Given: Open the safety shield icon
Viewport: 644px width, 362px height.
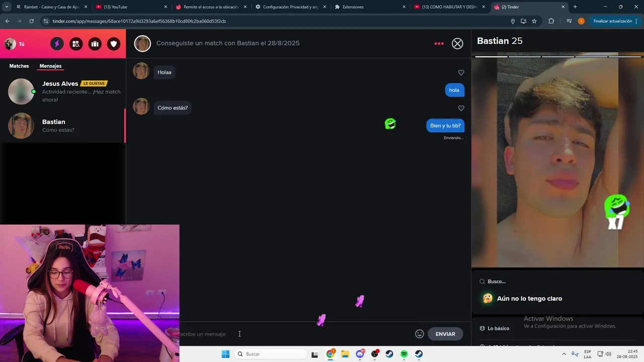Looking at the screenshot, I should [114, 44].
